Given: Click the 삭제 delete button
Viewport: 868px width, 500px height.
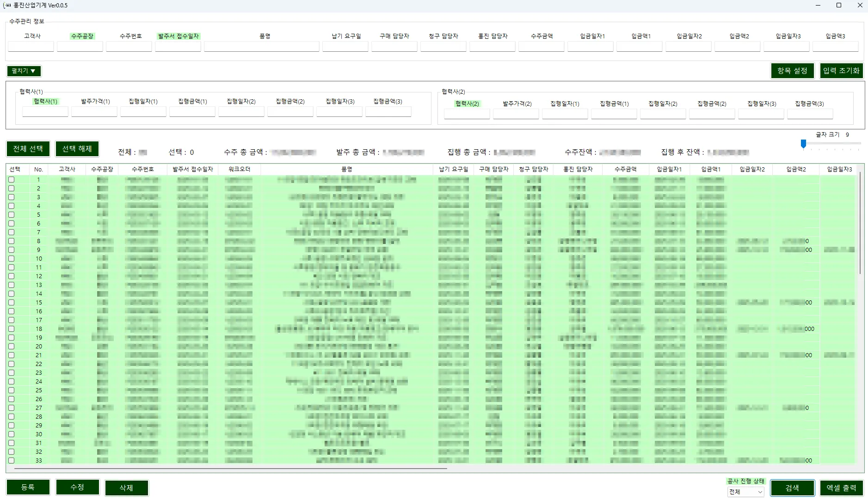Looking at the screenshot, I should coord(126,488).
